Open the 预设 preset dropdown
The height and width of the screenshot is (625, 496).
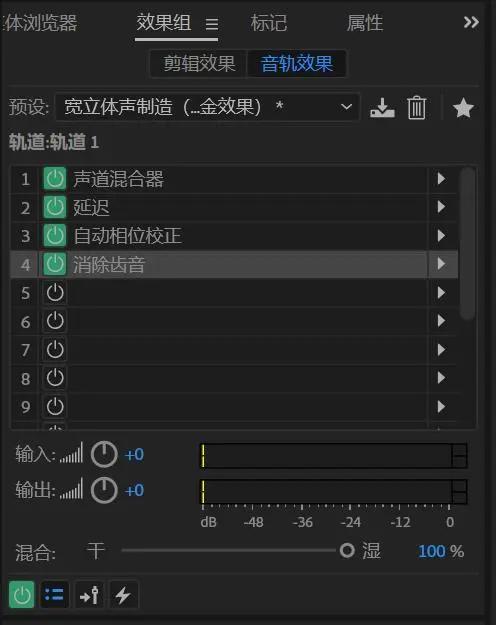click(207, 107)
